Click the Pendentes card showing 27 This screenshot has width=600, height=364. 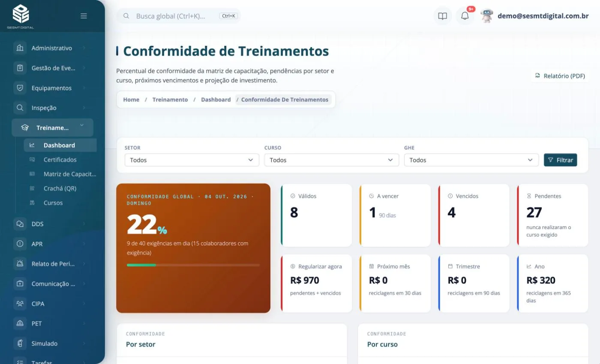[553, 215]
